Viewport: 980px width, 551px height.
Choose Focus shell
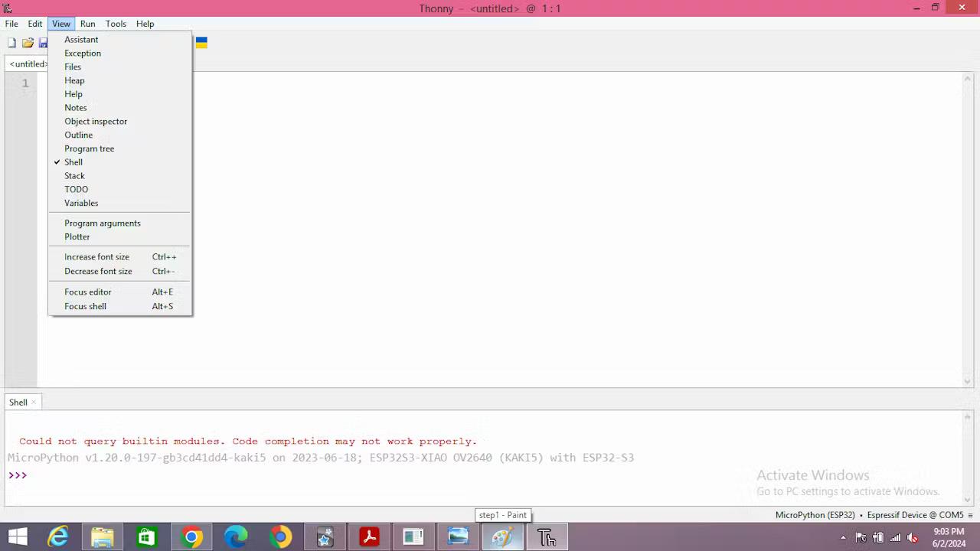pyautogui.click(x=120, y=306)
